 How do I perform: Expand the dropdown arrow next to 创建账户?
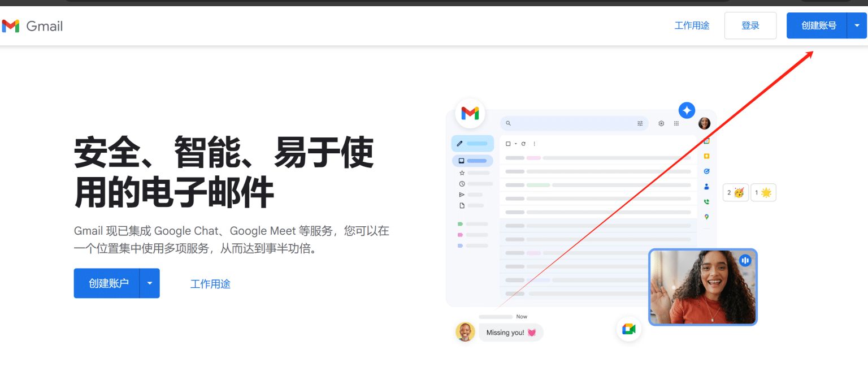[150, 283]
